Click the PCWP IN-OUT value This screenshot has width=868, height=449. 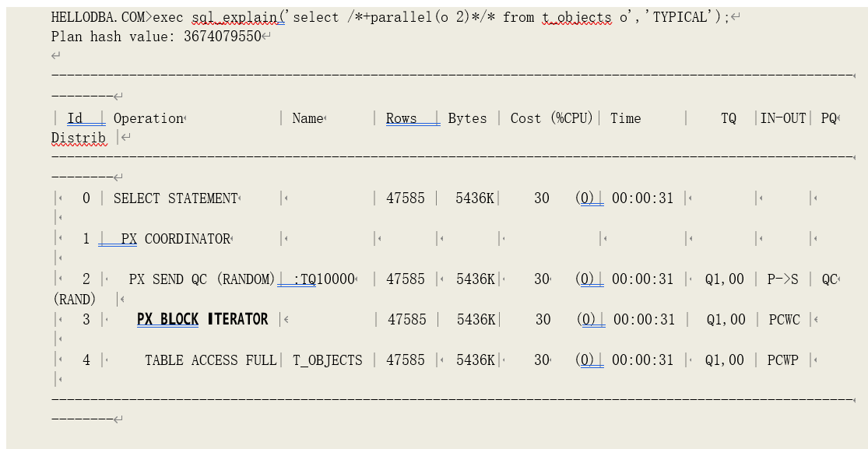(x=782, y=360)
